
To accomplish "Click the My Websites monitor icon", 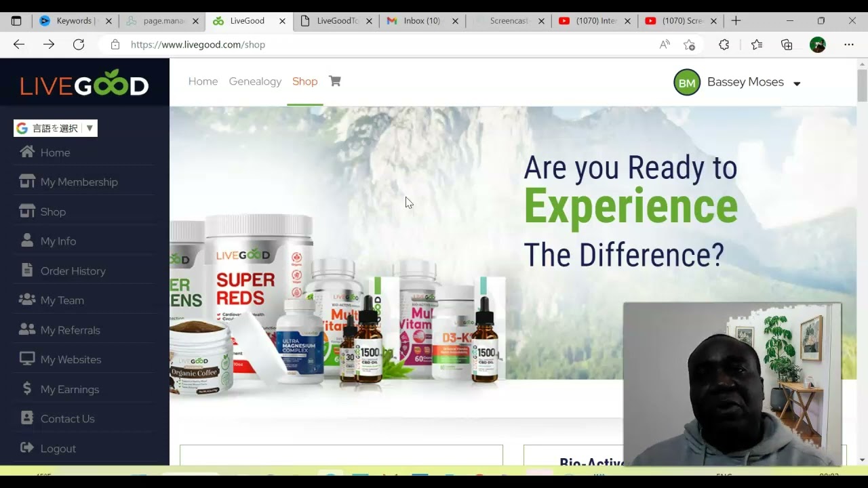I will 27,359.
